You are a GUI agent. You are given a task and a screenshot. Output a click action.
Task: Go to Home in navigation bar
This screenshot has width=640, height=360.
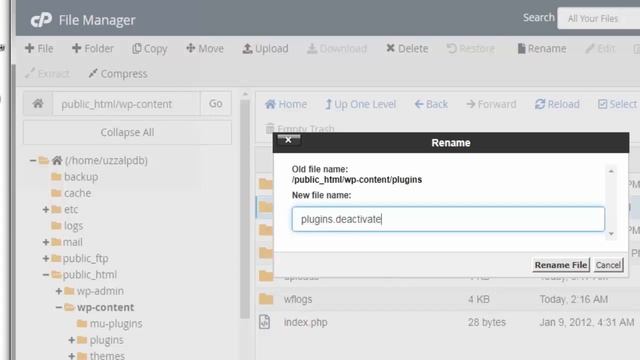286,104
